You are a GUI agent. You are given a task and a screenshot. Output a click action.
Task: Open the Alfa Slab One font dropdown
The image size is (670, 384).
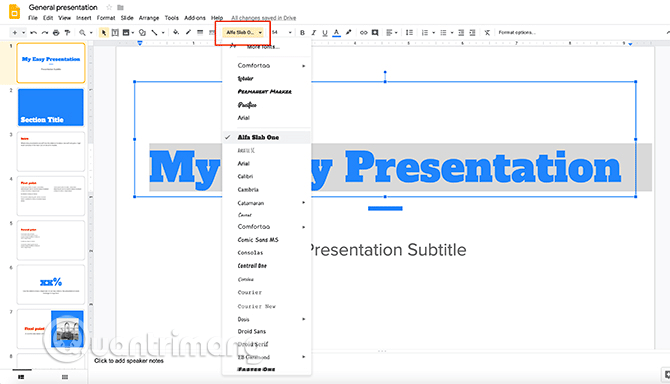pos(244,32)
